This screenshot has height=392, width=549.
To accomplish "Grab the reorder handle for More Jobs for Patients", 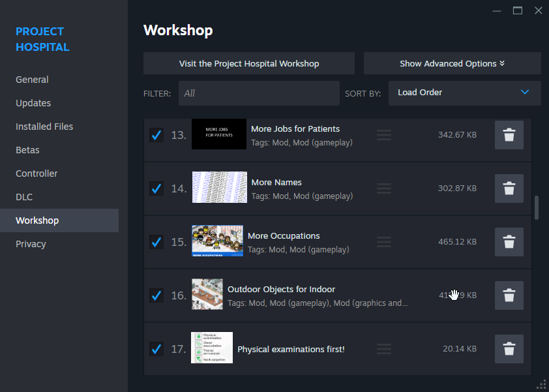I will click(384, 135).
